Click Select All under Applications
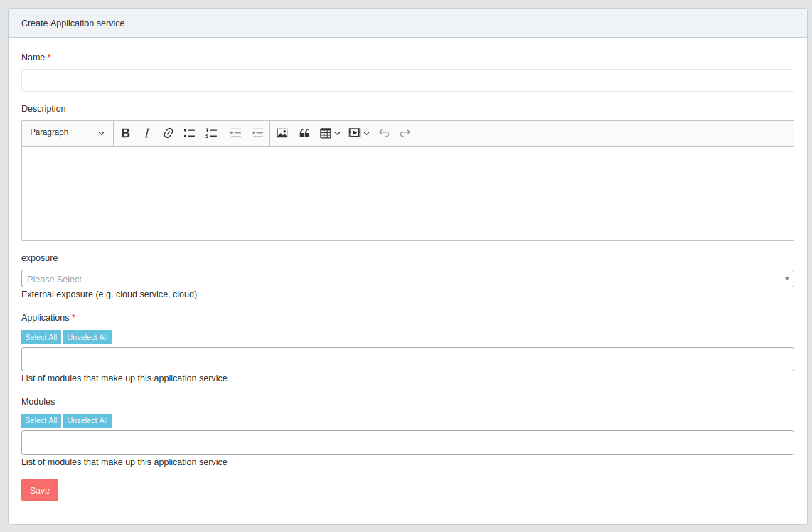 coord(41,337)
